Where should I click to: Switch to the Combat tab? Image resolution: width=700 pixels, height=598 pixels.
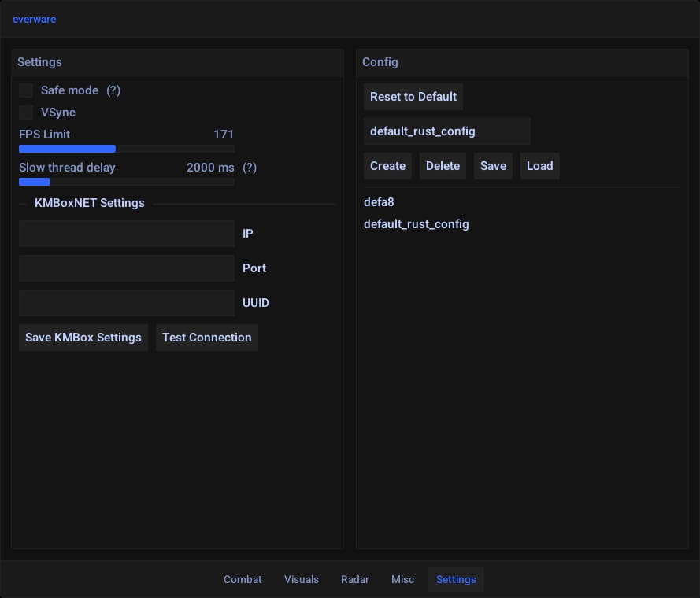point(243,579)
